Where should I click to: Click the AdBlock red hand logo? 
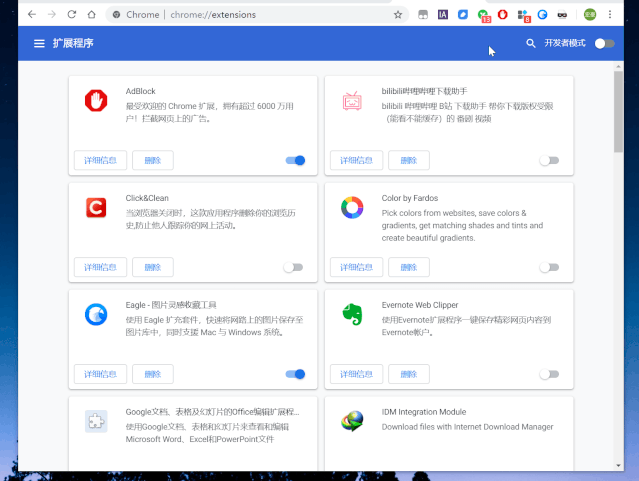coord(96,100)
